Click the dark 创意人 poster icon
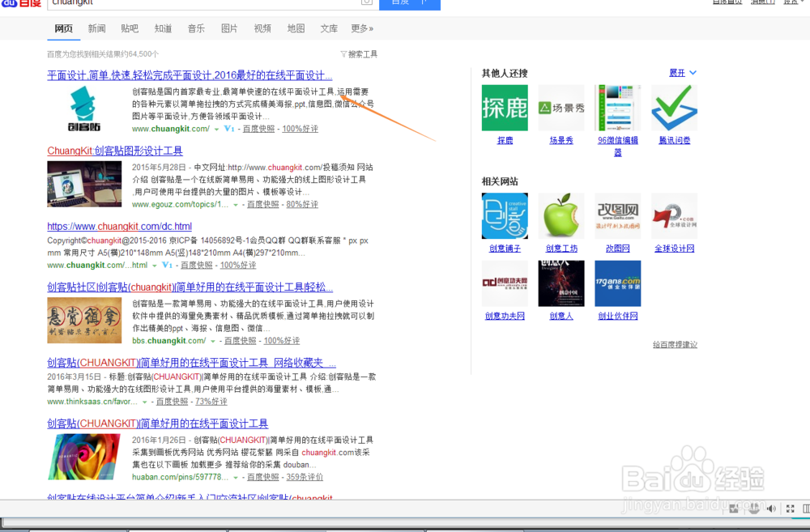This screenshot has height=532, width=810. [x=561, y=283]
